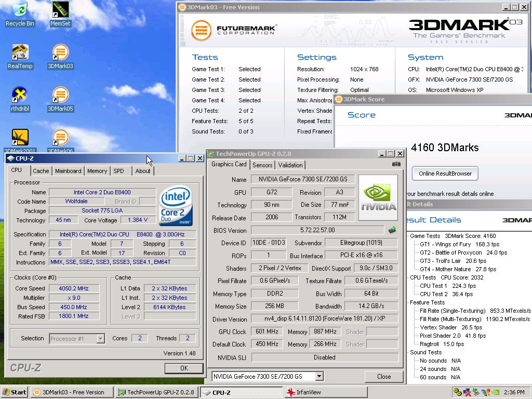
Task: Click the first system tray icon
Action: pyautogui.click(x=457, y=392)
